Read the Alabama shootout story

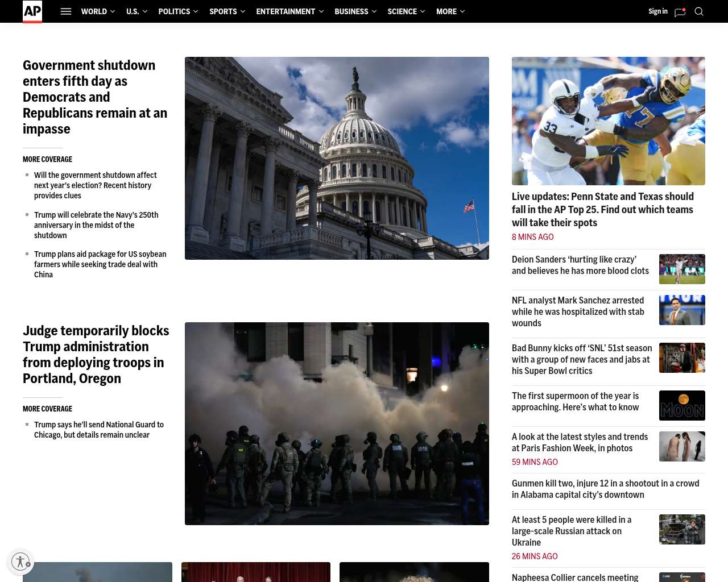point(605,489)
